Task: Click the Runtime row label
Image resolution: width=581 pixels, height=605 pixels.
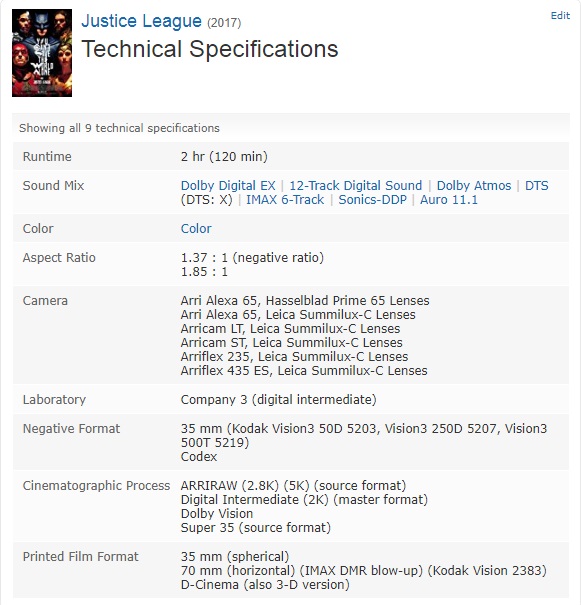Action: click(x=47, y=157)
